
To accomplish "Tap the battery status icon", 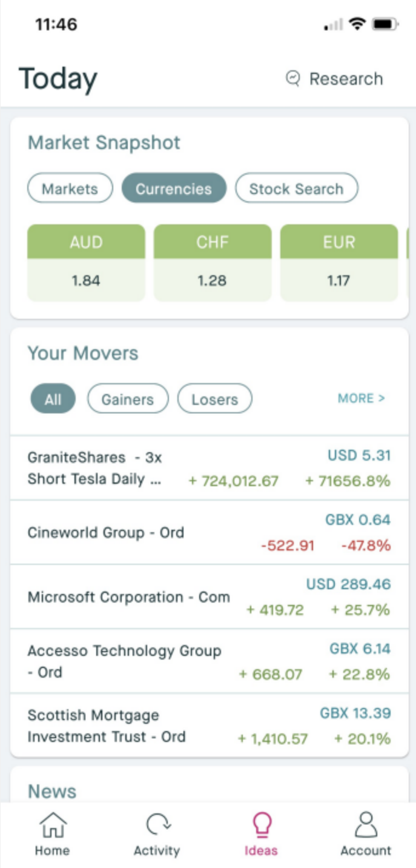I will (385, 25).
